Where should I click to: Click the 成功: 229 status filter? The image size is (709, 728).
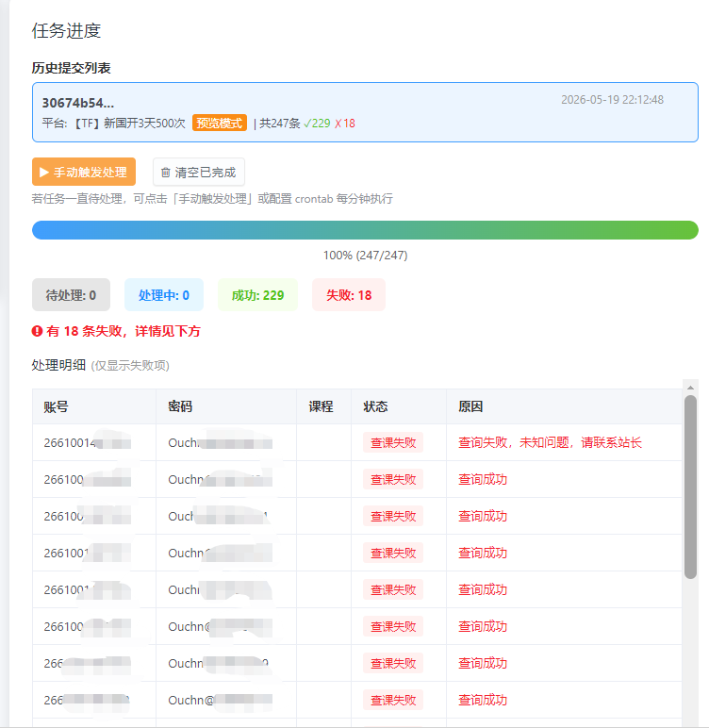(x=257, y=295)
